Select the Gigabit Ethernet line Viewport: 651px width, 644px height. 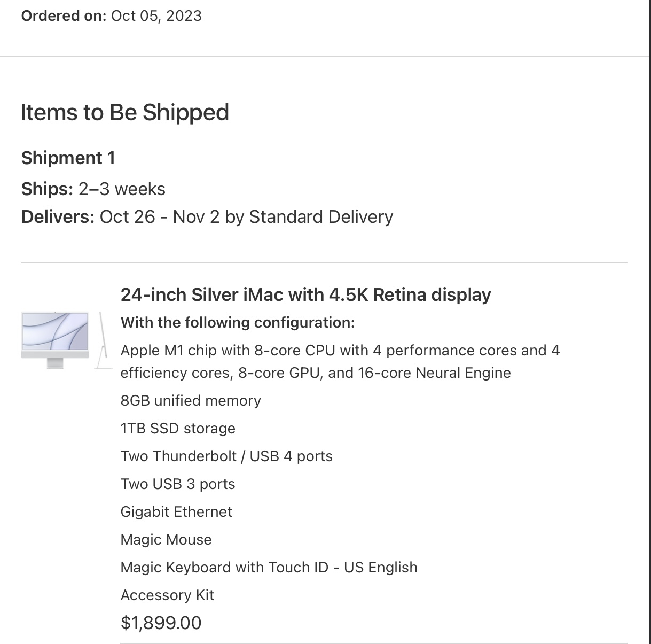(x=176, y=512)
